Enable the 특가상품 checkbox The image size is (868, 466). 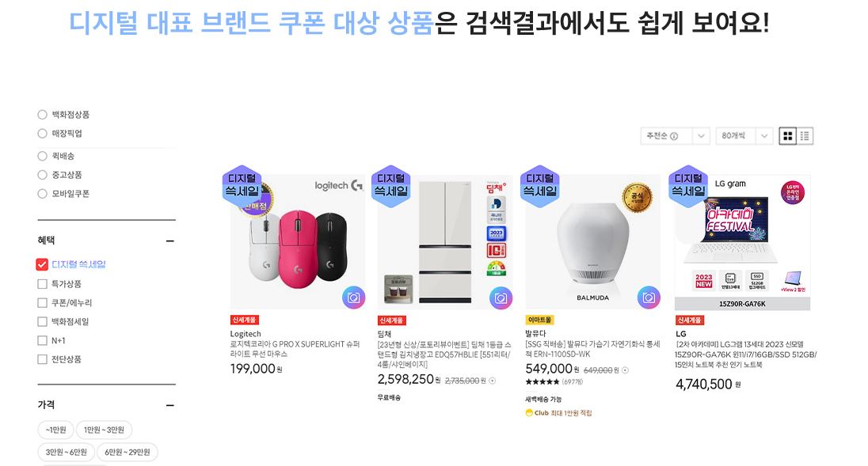point(42,283)
